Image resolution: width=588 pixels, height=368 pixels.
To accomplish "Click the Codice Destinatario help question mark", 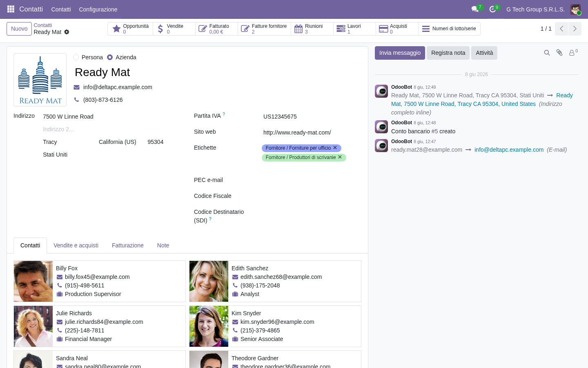I will 210,219.
